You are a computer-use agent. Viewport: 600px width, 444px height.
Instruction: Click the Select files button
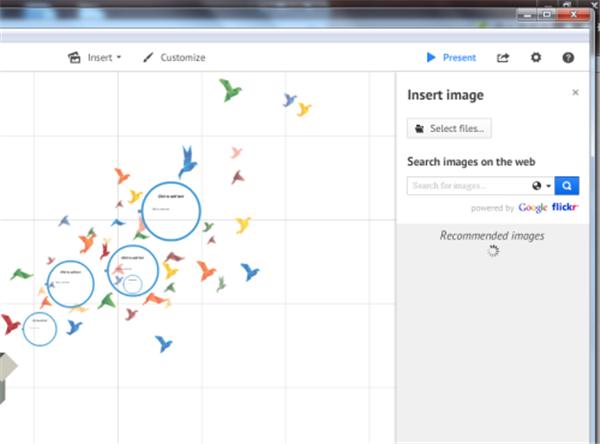pyautogui.click(x=449, y=128)
